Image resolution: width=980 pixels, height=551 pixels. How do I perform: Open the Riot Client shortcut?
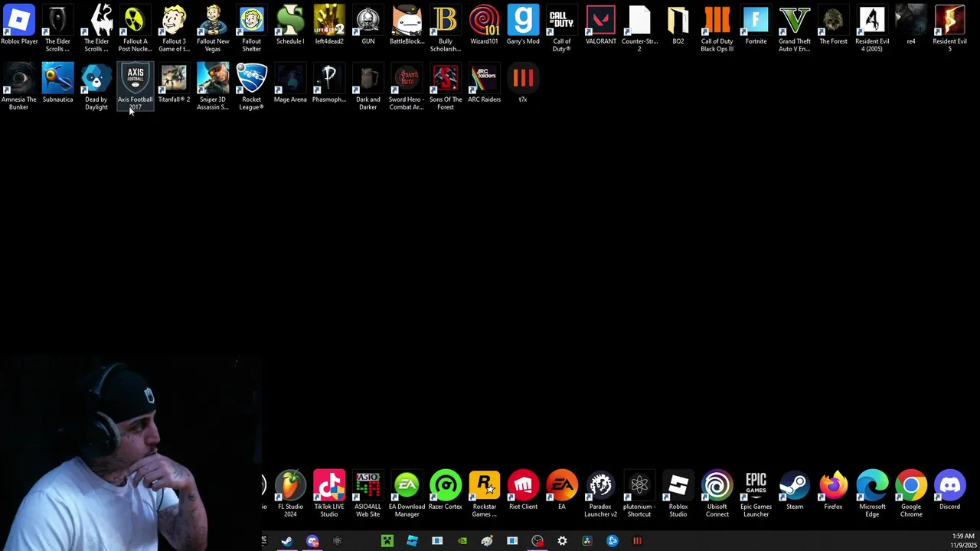pos(523,491)
